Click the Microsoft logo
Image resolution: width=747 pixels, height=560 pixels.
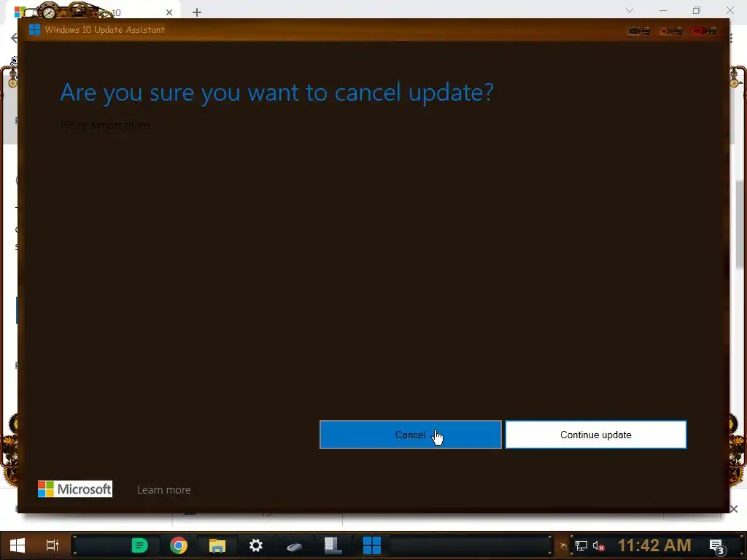(75, 489)
